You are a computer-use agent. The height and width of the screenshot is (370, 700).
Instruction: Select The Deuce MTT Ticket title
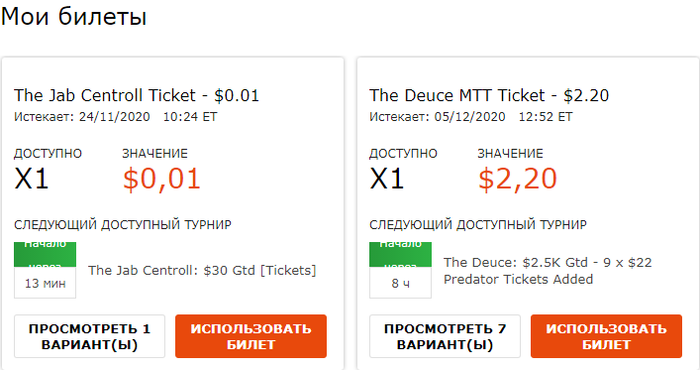[x=489, y=96]
